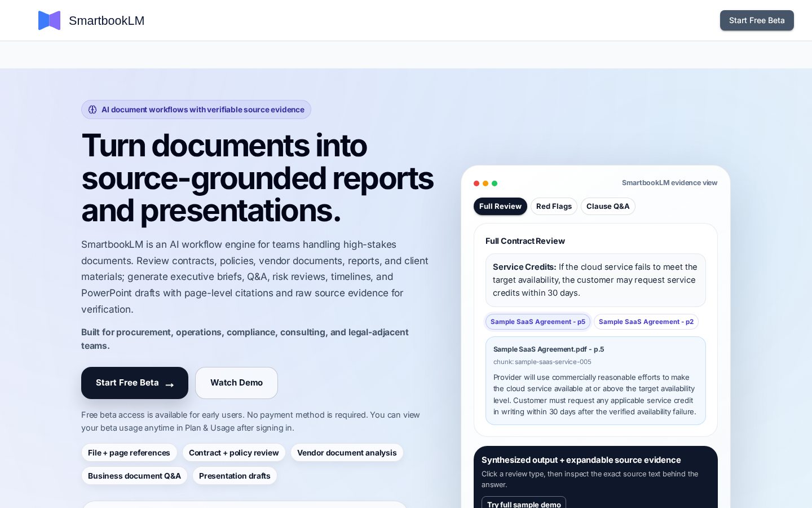Click the Service Credits summary box
The width and height of the screenshot is (812, 508).
[595, 280]
